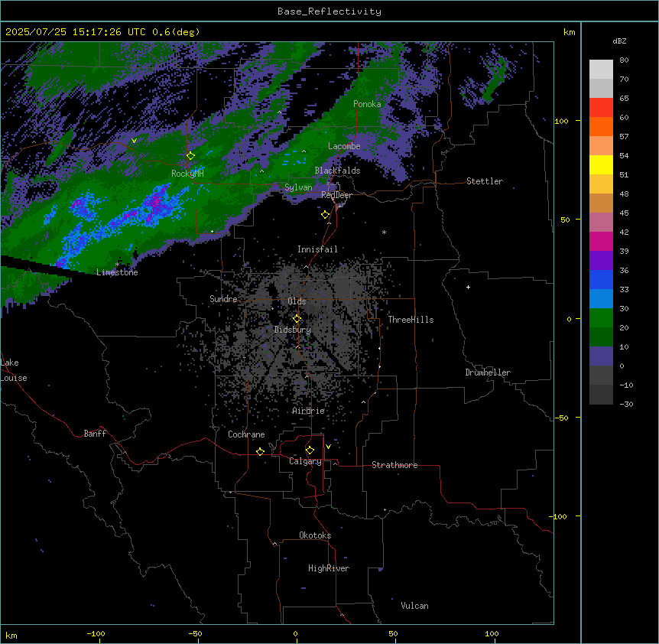Click the Limestone label
Image resolution: width=659 pixels, height=644 pixels.
pyautogui.click(x=117, y=272)
